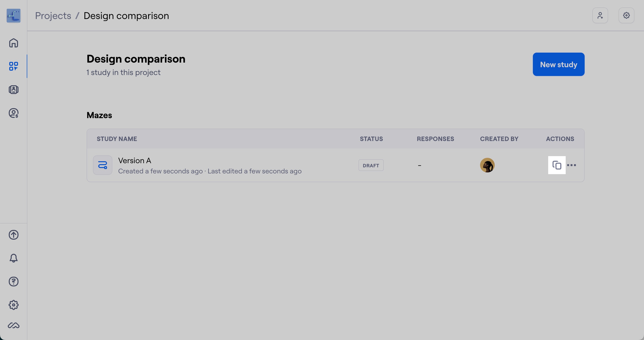Screen dimensions: 644x340
Task: Click the invite user icon button
Action: tap(600, 16)
